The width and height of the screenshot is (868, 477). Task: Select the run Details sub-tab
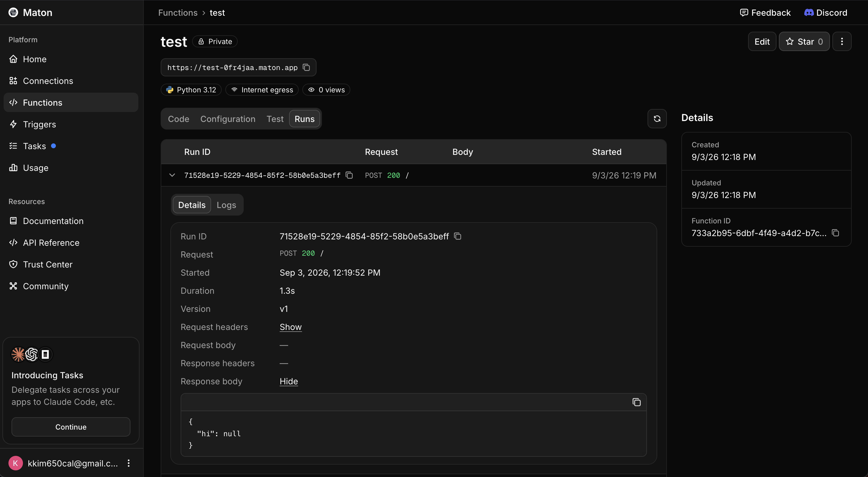click(x=192, y=205)
